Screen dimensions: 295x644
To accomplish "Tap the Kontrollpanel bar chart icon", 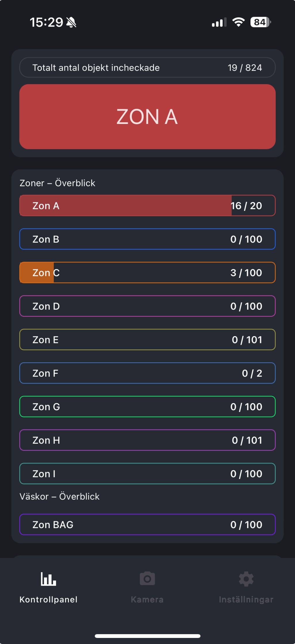I will pyautogui.click(x=48, y=579).
